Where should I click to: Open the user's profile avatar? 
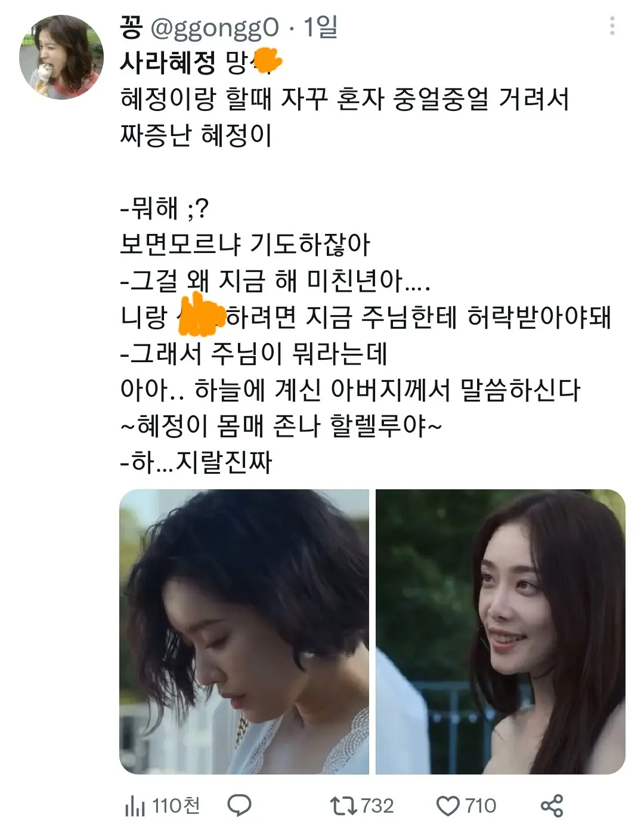pos(61,57)
